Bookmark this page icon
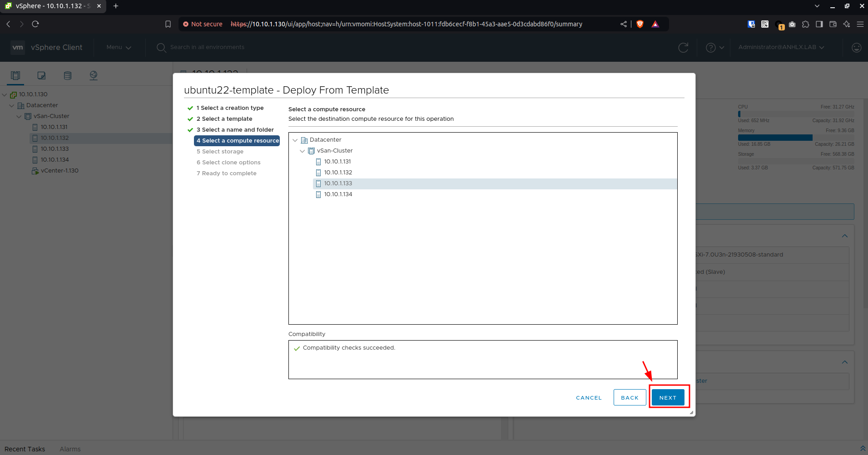 168,24
